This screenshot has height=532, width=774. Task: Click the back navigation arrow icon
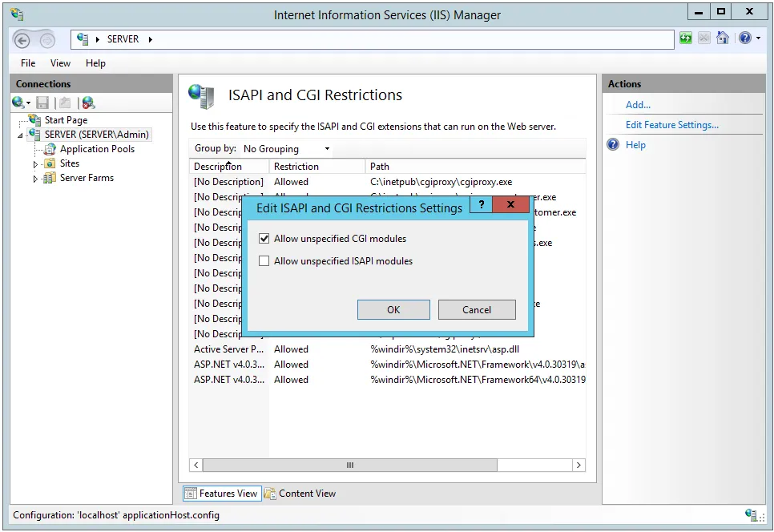pyautogui.click(x=23, y=39)
